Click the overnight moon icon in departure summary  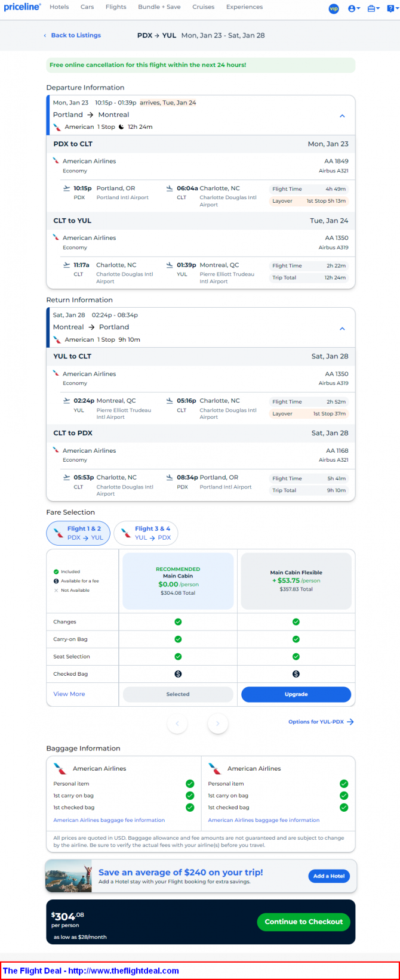121,127
